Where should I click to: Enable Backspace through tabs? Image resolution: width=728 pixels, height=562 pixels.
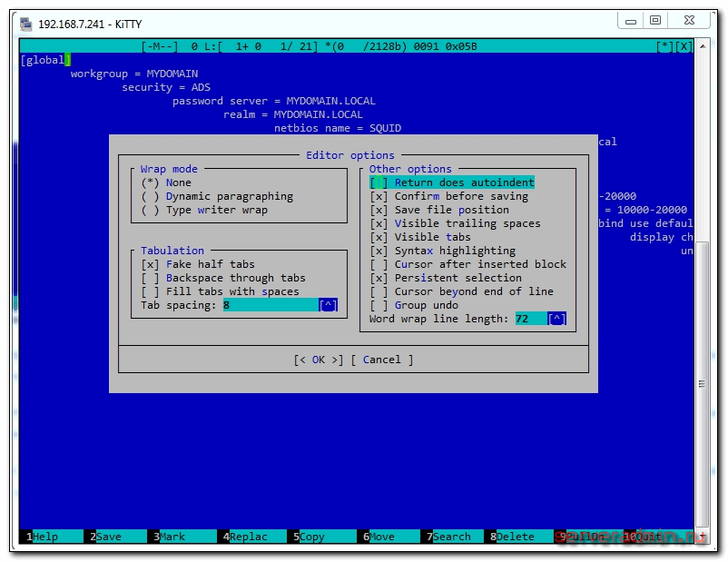[150, 278]
